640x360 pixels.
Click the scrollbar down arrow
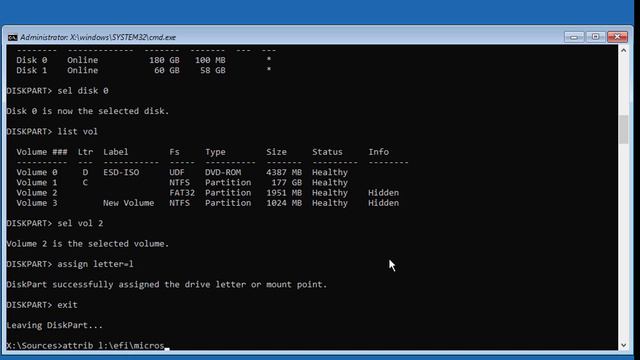[623, 345]
